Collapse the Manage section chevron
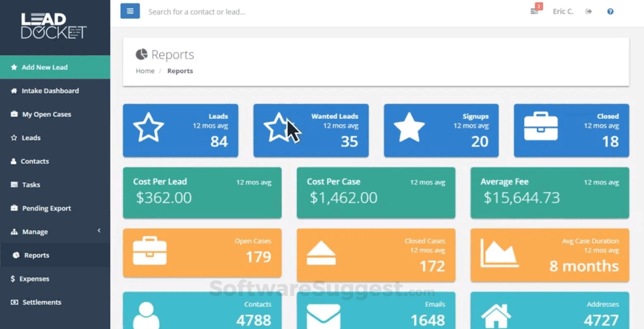This screenshot has height=329, width=644. coord(99,230)
